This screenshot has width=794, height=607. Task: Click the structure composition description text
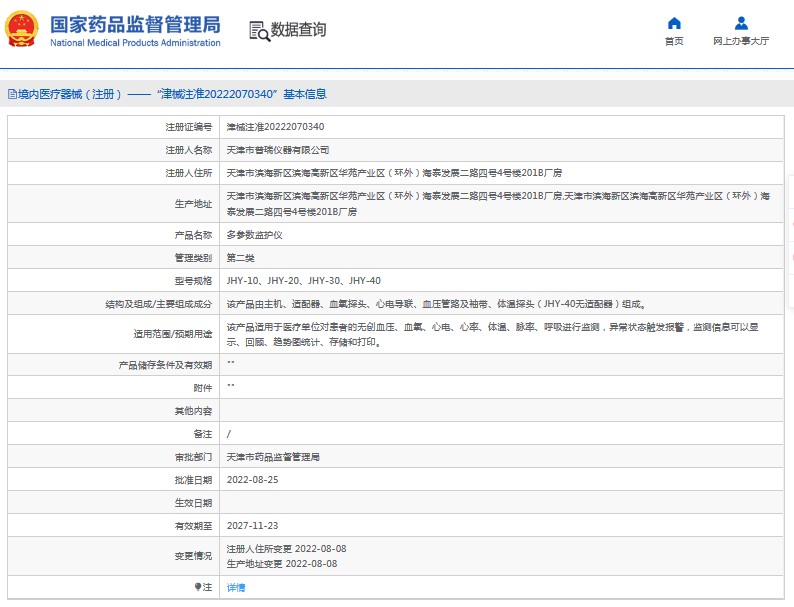(435, 304)
